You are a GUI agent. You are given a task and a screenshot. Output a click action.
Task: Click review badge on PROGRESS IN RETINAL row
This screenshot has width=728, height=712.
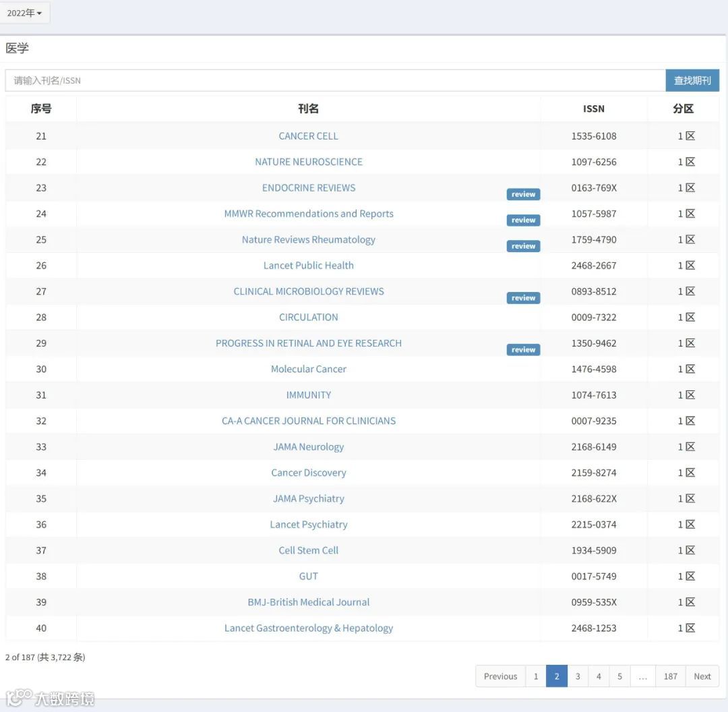tap(523, 350)
